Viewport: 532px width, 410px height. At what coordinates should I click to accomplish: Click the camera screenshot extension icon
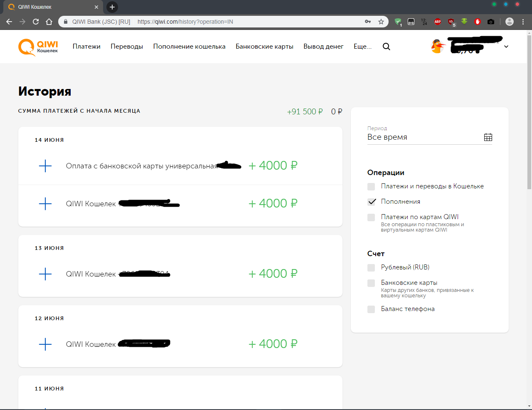click(x=491, y=22)
